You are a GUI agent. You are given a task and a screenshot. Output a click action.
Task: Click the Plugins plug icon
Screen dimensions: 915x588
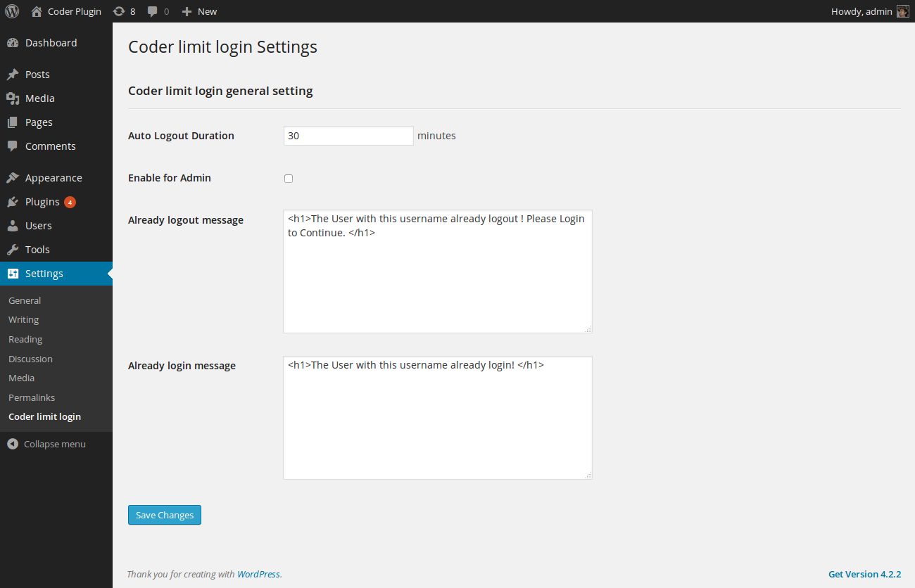[13, 202]
